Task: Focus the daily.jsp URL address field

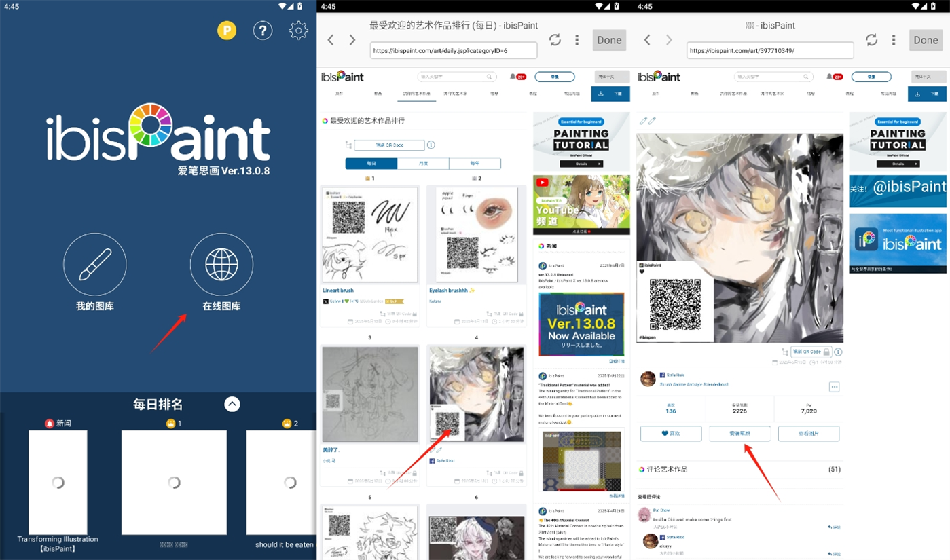Action: pyautogui.click(x=454, y=50)
